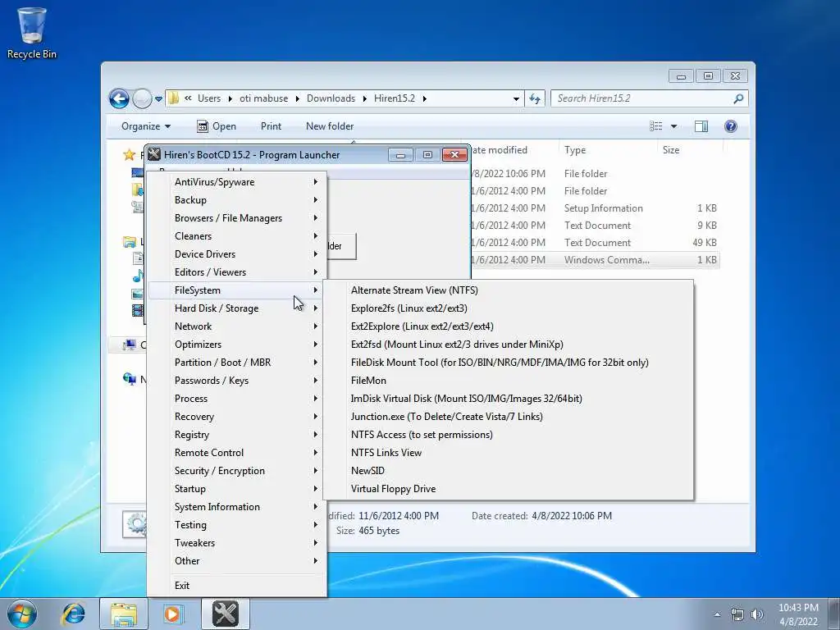This screenshot has width=840, height=630.
Task: Select the Windows Command Script file row
Action: 595,260
